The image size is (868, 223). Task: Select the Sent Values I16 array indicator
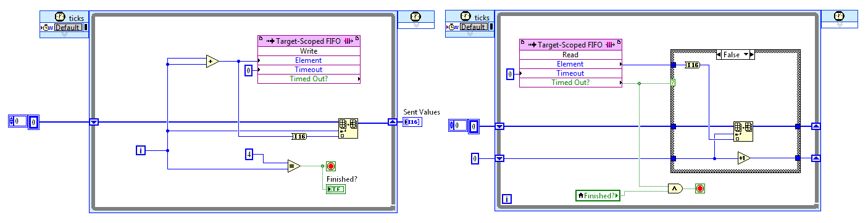coord(412,122)
